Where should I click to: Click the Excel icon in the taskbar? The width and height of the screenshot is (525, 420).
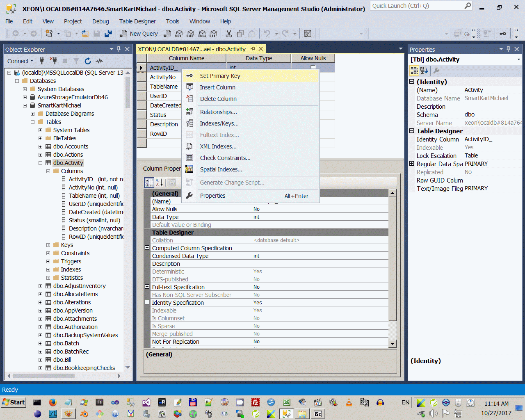click(x=287, y=402)
